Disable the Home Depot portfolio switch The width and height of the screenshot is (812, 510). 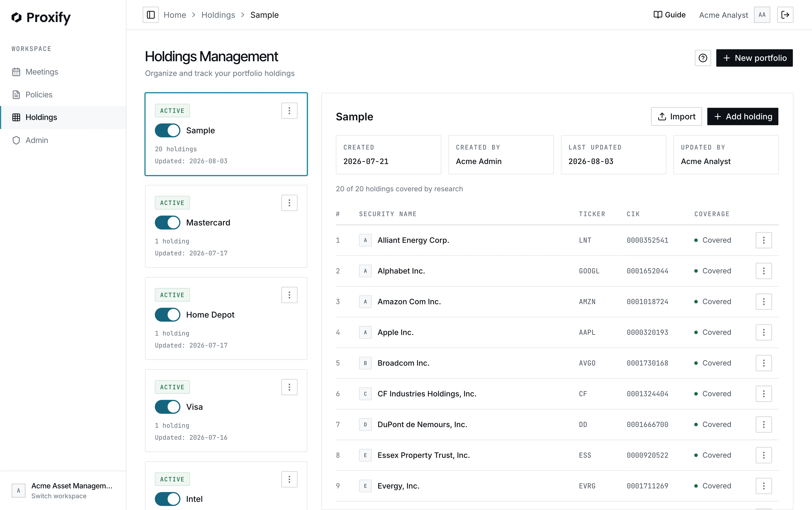pyautogui.click(x=168, y=315)
